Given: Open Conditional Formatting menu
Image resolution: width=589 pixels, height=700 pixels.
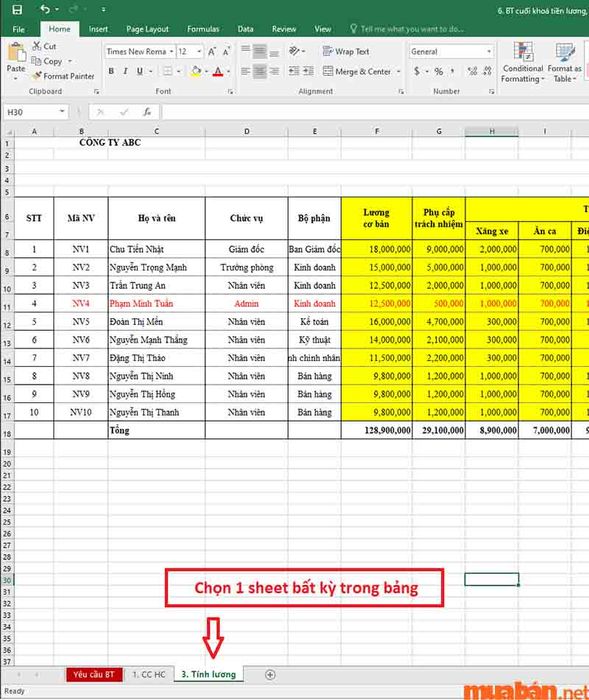Looking at the screenshot, I should click(x=523, y=62).
